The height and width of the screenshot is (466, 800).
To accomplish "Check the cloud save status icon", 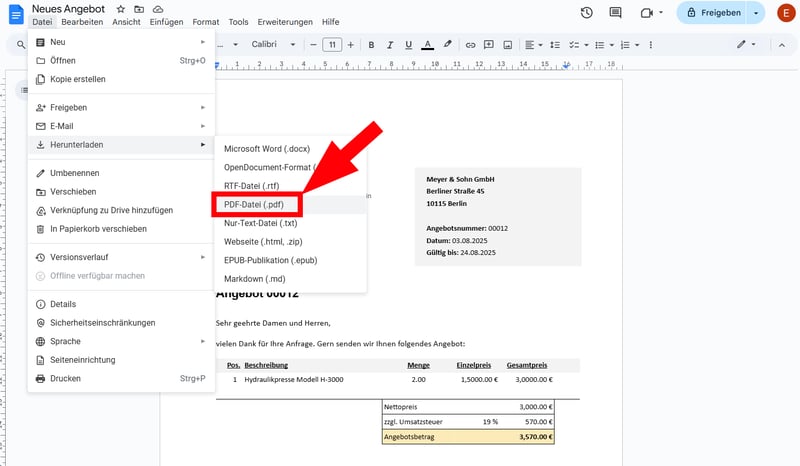I will tap(158, 9).
